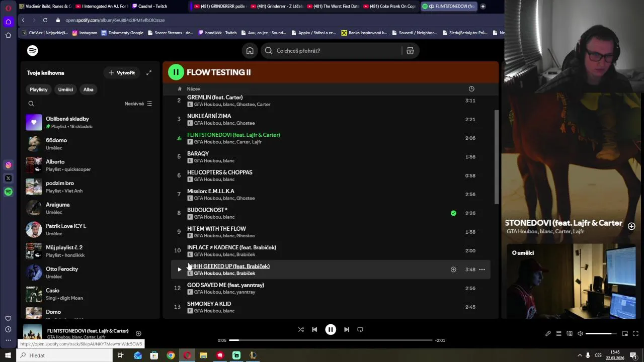The height and width of the screenshot is (362, 644).
Task: Open the queue icon
Action: (x=558, y=333)
